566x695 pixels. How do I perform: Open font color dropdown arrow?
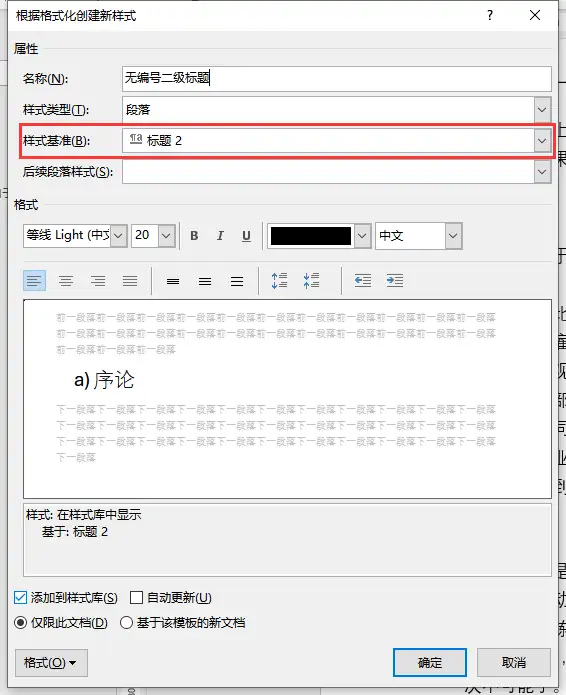(362, 236)
